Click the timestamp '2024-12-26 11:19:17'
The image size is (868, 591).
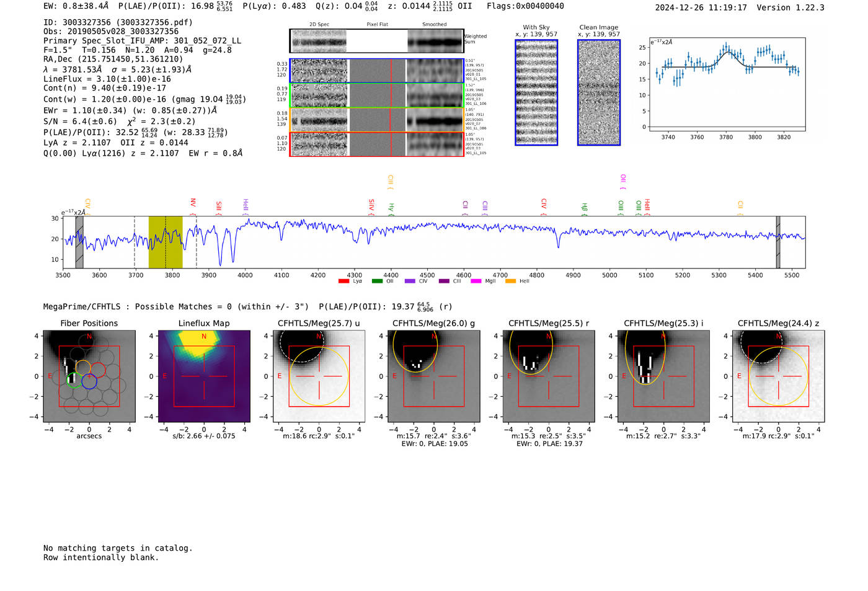pyautogui.click(x=701, y=7)
